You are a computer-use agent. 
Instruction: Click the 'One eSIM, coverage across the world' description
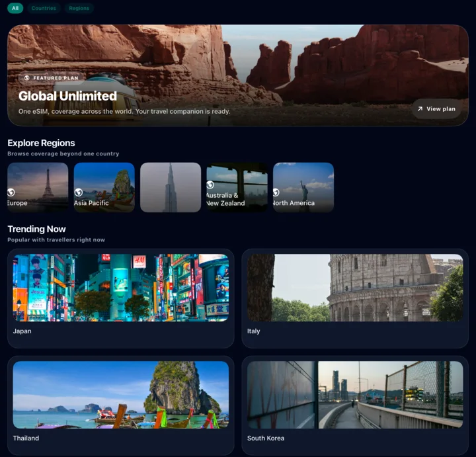pos(124,112)
